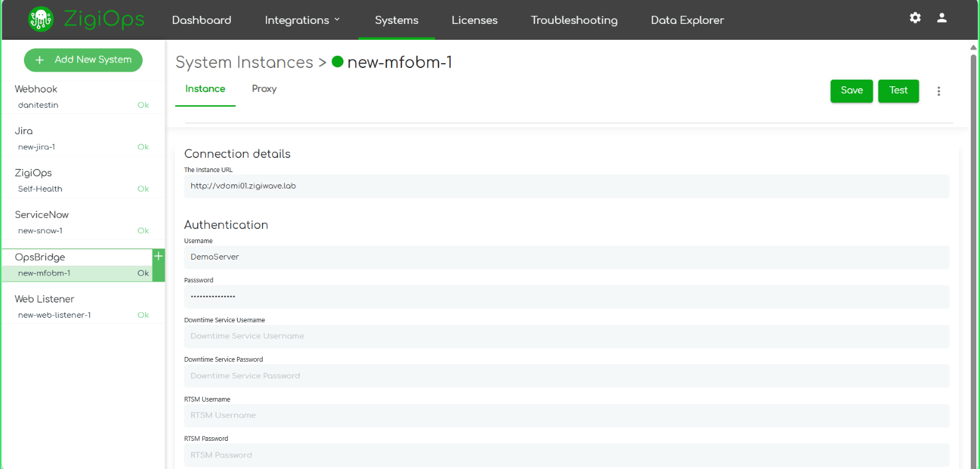Open the Systems menu
The width and height of the screenshot is (980, 469).
click(x=396, y=20)
